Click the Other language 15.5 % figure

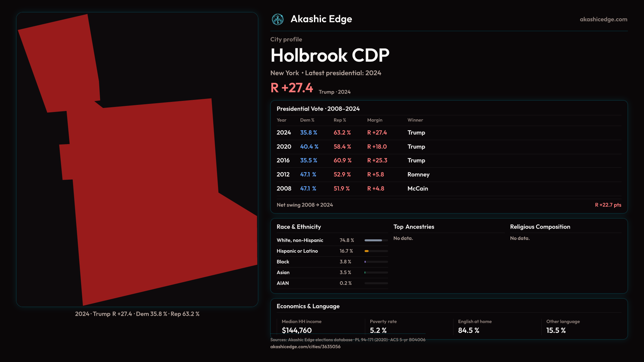[556, 330]
